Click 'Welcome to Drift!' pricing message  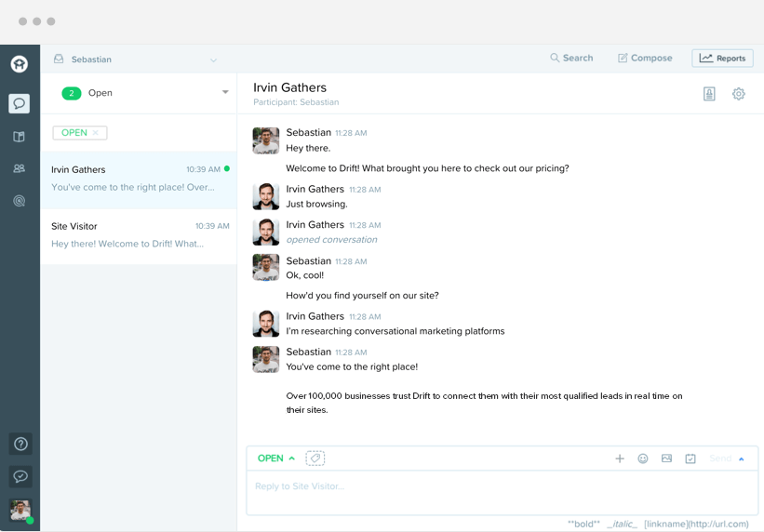point(427,168)
